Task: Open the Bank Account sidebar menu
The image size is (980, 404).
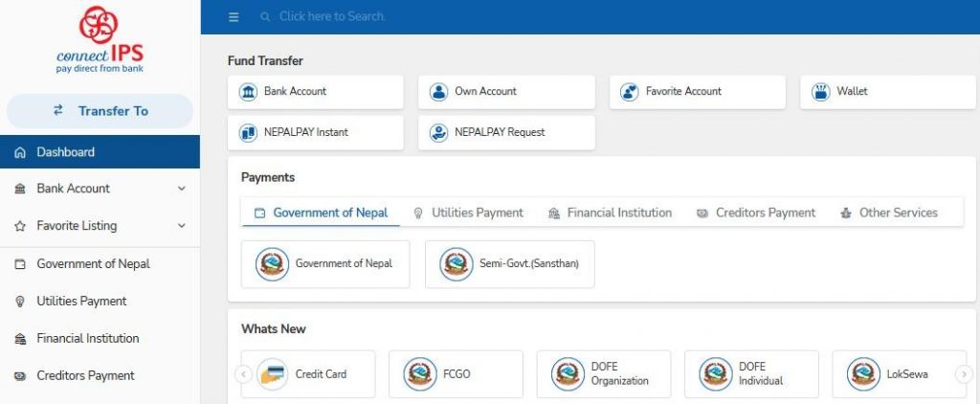Action: point(100,189)
